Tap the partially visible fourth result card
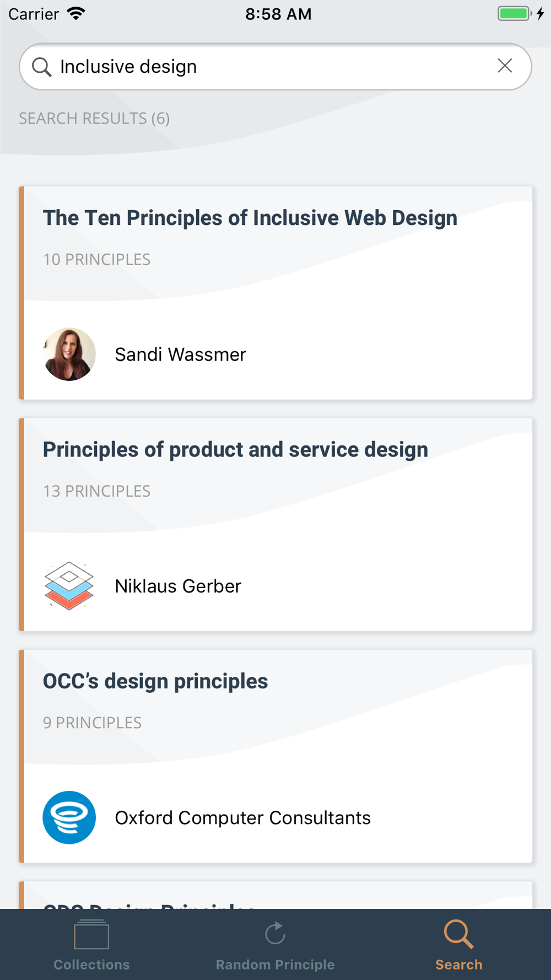This screenshot has height=980, width=551. (x=275, y=896)
